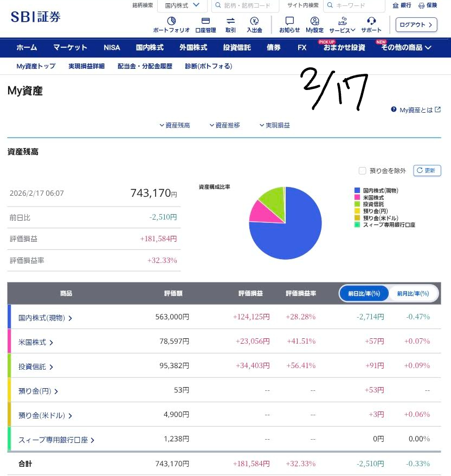Switch to 前日比/率(%) toggle
Viewport: 451px width, 476px height.
coord(364,293)
